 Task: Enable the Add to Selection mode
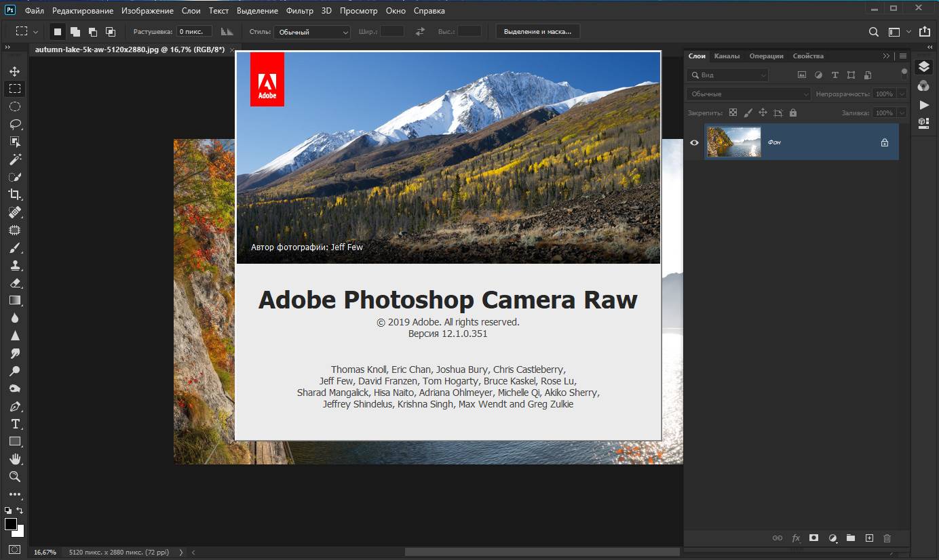[x=75, y=31]
